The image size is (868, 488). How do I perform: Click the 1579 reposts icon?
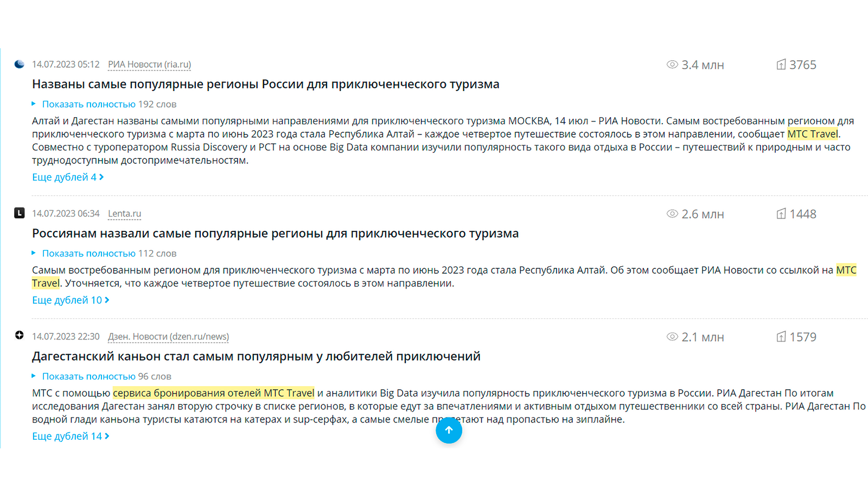pyautogui.click(x=781, y=337)
